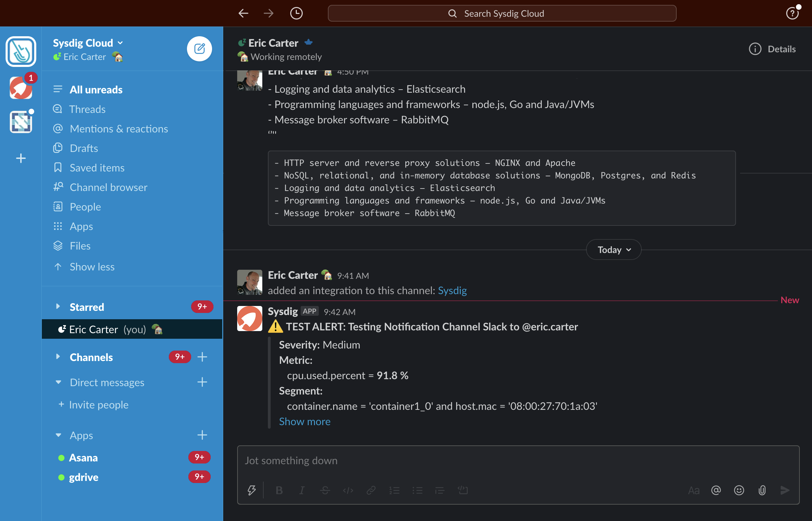Image resolution: width=812 pixels, height=521 pixels.
Task: Toggle inline code formatting
Action: pyautogui.click(x=348, y=490)
